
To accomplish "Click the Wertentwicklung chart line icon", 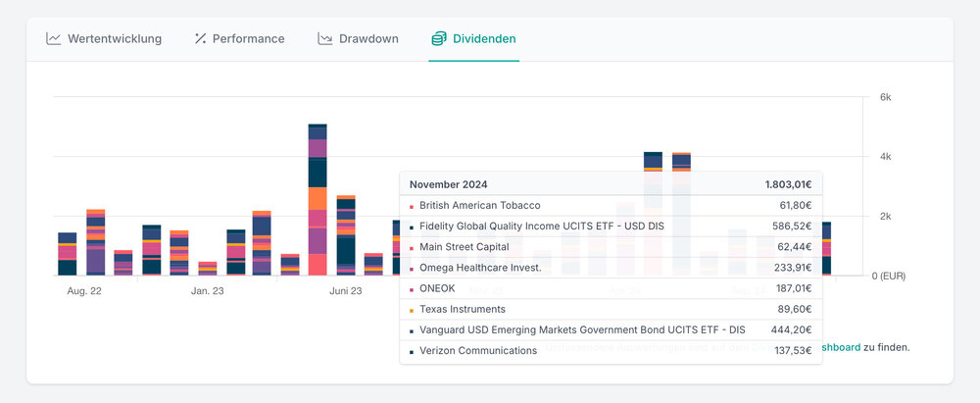I will tap(54, 39).
